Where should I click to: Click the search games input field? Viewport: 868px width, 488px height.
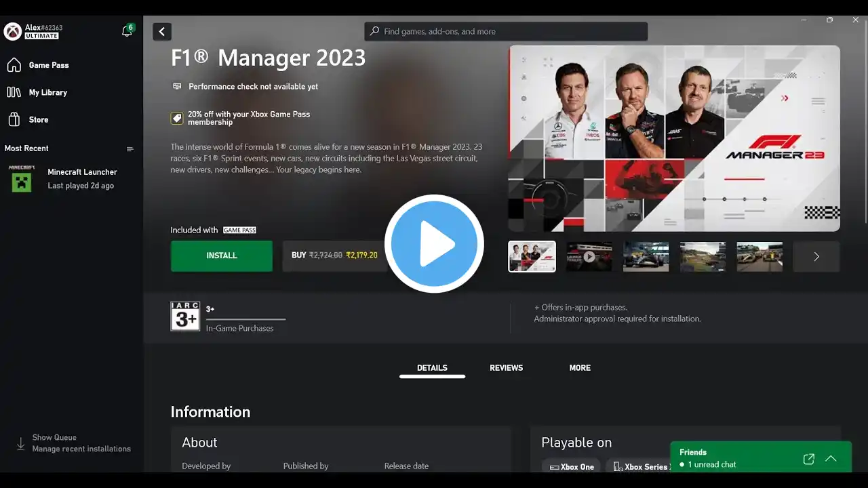click(x=506, y=31)
